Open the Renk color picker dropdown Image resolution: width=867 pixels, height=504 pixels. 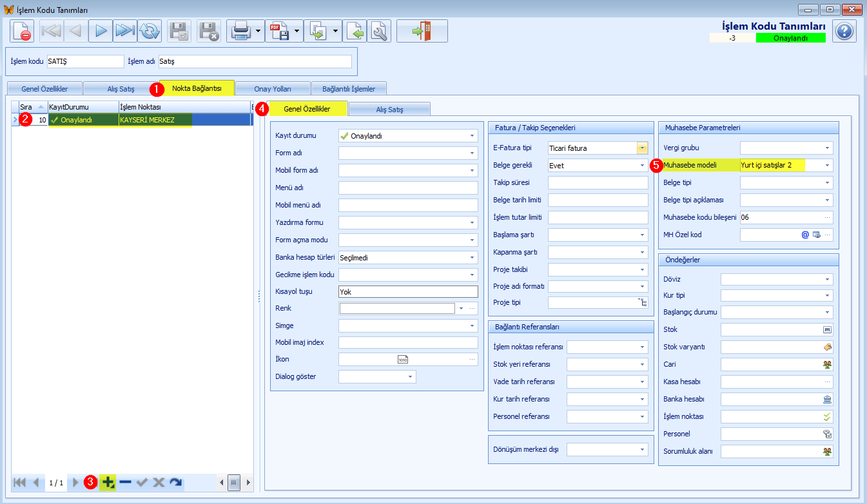tap(462, 309)
